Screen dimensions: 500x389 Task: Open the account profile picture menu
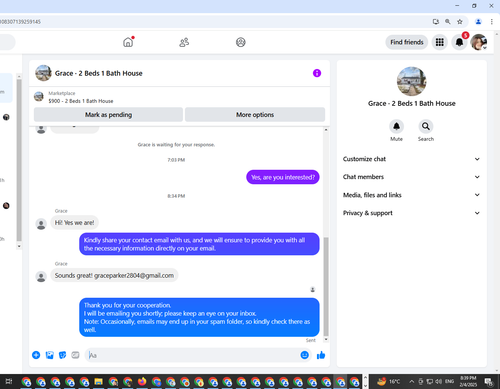coord(479,42)
